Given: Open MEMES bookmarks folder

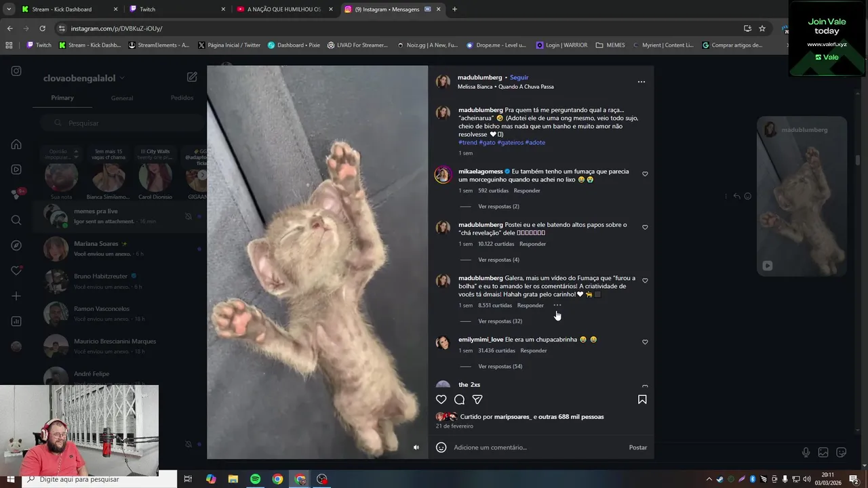Looking at the screenshot, I should [610, 45].
